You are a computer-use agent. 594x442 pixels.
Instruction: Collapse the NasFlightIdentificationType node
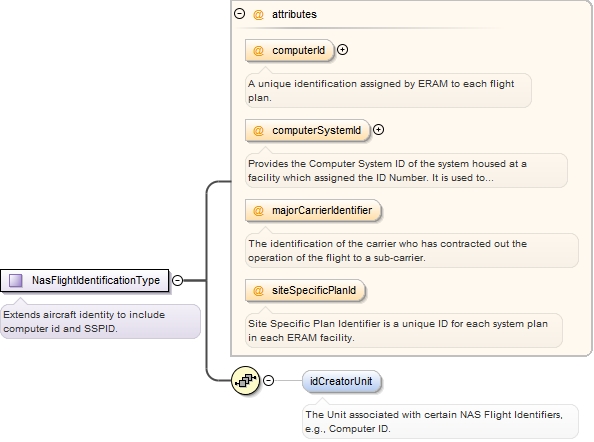coord(177,280)
